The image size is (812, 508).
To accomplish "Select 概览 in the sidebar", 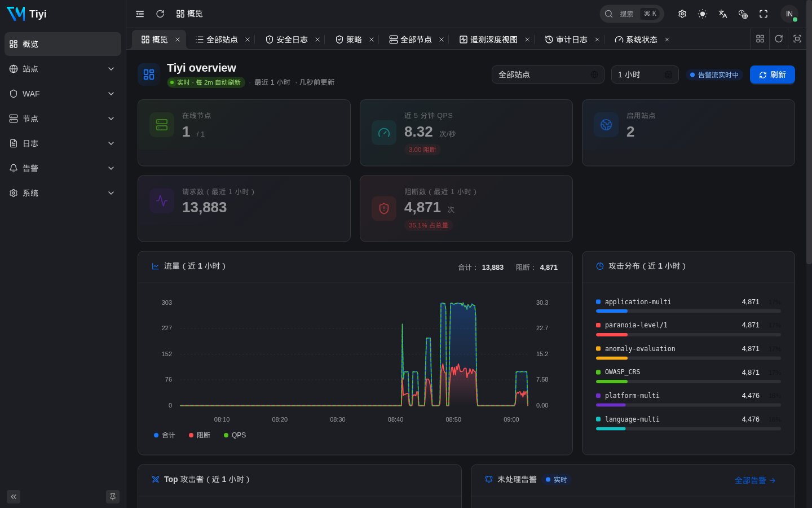I will pos(63,44).
